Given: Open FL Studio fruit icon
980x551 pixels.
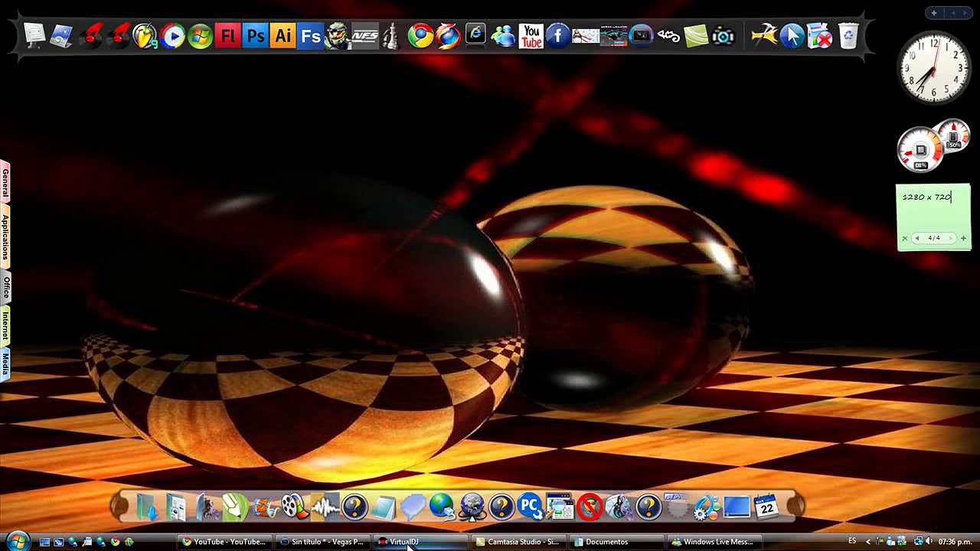Looking at the screenshot, I should coord(145,36).
